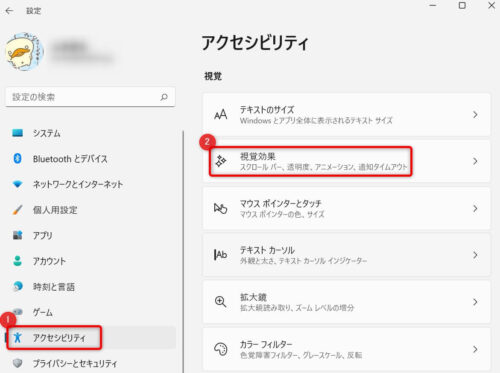Viewport: 500px width, 373px height.
Task: Click the user profile avatar picture
Action: pyautogui.click(x=25, y=52)
